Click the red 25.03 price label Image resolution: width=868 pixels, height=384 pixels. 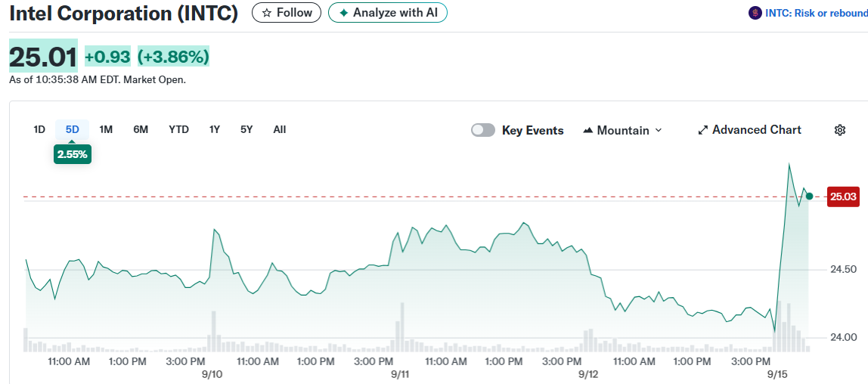coord(843,197)
